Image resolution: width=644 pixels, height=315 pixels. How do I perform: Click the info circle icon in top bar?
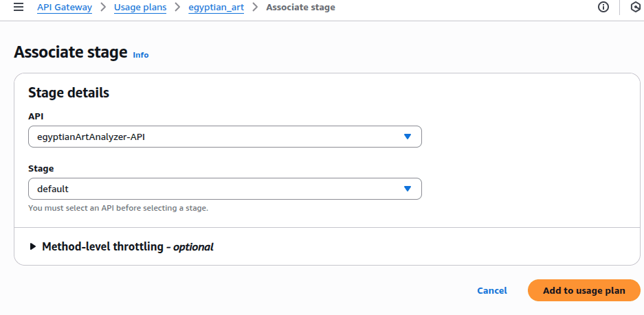pyautogui.click(x=603, y=8)
